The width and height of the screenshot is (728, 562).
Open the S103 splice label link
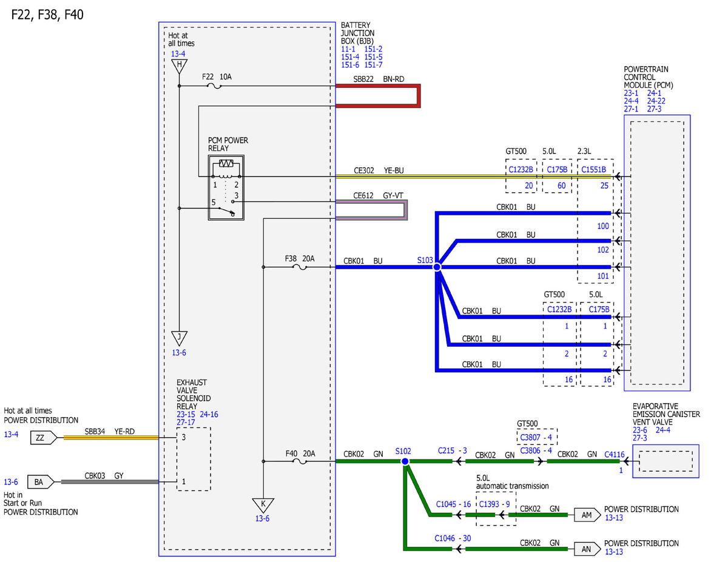click(x=425, y=259)
